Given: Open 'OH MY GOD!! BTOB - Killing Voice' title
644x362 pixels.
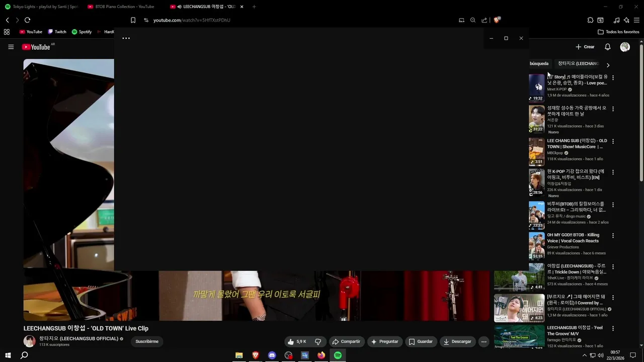Looking at the screenshot, I should point(574,238).
